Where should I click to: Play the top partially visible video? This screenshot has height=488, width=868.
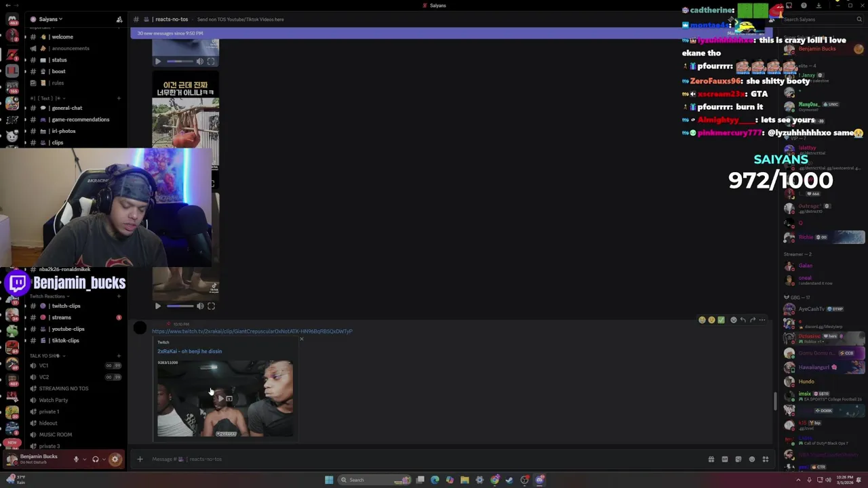tap(158, 61)
